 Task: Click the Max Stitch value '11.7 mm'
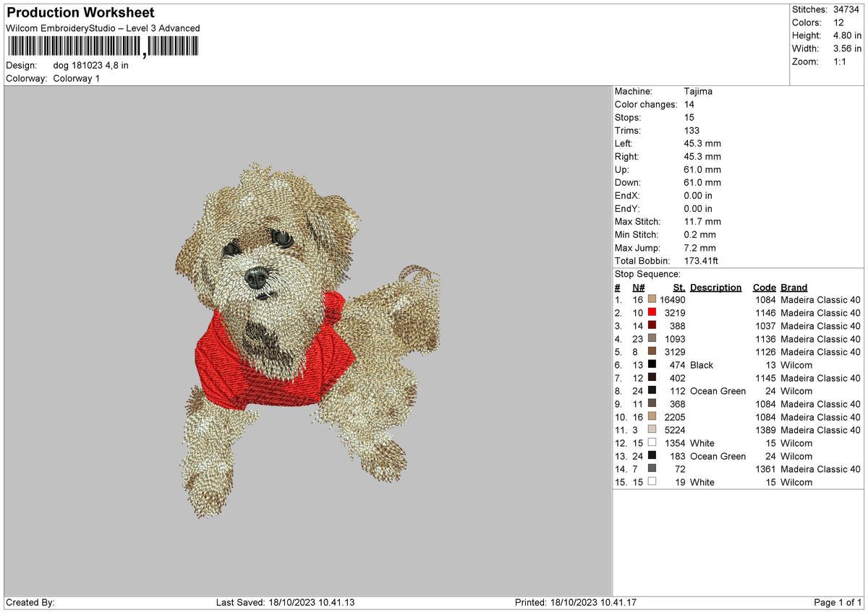[702, 222]
